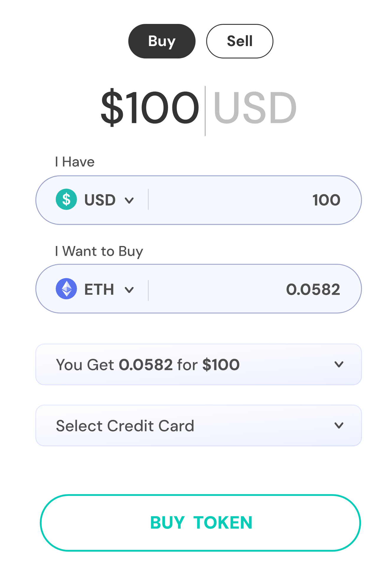Image resolution: width=392 pixels, height=580 pixels.
Task: Click the I Want to Buy label
Action: (x=99, y=251)
